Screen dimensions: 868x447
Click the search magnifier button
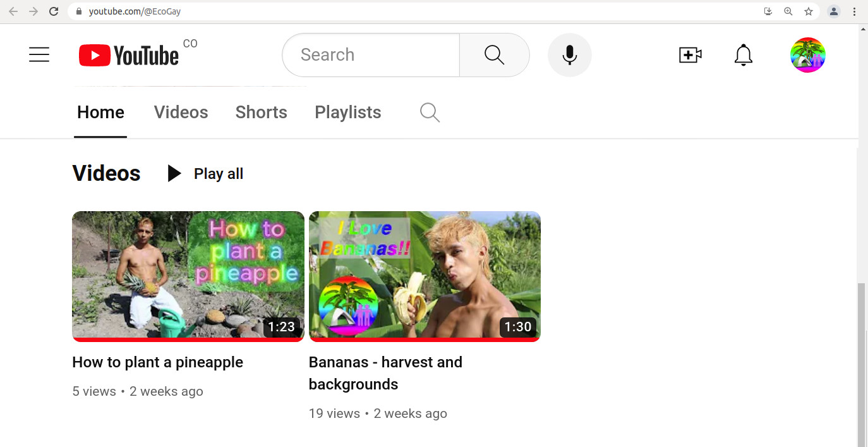pyautogui.click(x=494, y=55)
